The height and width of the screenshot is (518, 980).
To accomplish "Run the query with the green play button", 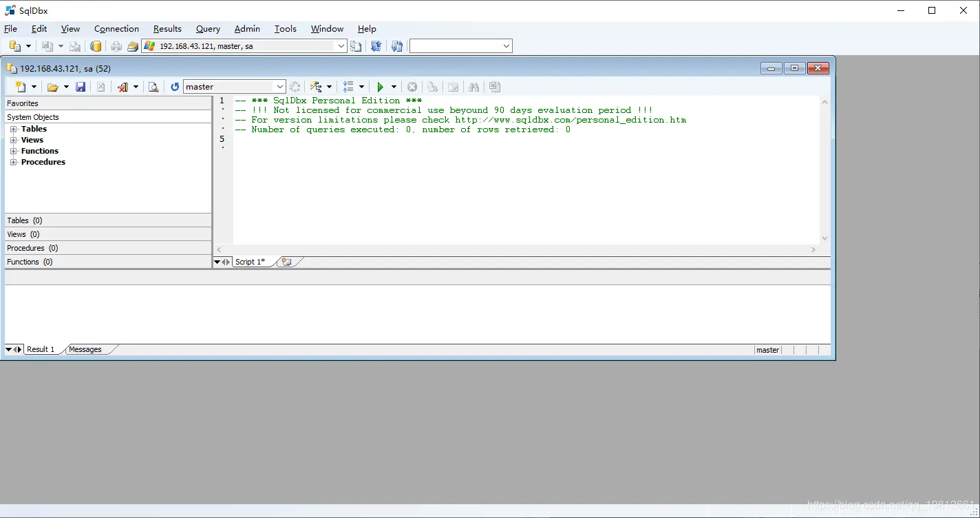I will tap(380, 87).
